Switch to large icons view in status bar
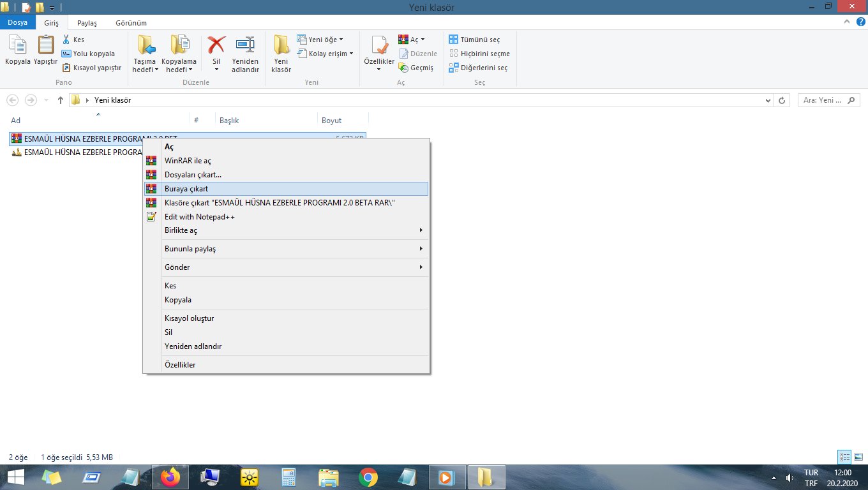 click(857, 457)
